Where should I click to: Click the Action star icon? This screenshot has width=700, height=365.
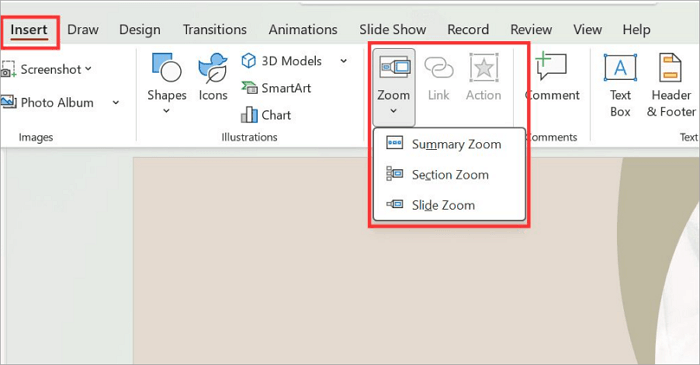coord(483,67)
